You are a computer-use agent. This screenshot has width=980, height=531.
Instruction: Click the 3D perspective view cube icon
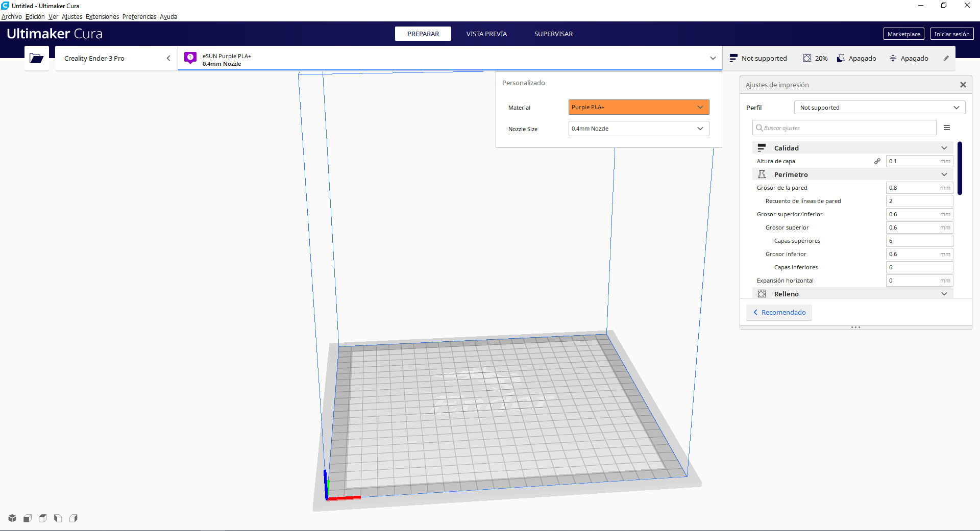tap(12, 518)
